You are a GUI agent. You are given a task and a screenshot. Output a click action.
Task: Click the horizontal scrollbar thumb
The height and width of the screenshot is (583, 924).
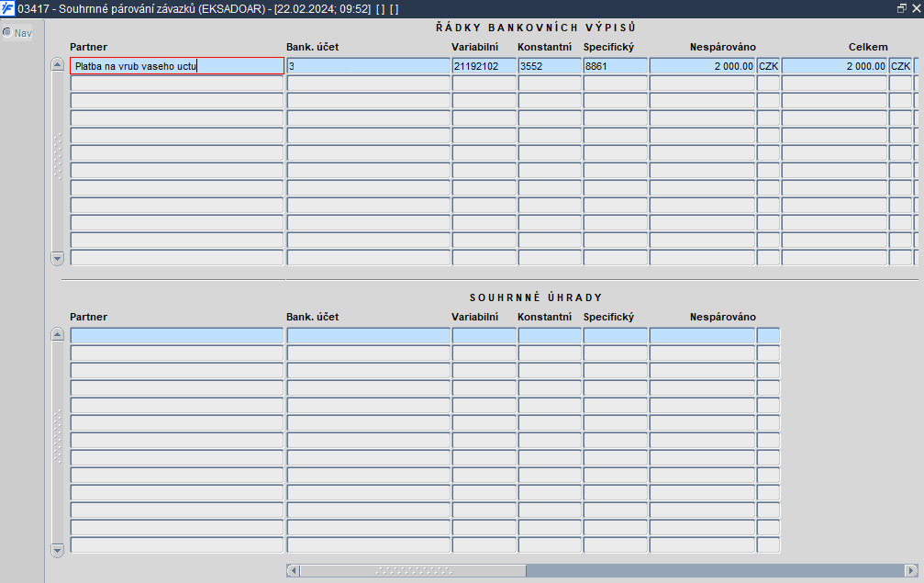click(x=413, y=571)
